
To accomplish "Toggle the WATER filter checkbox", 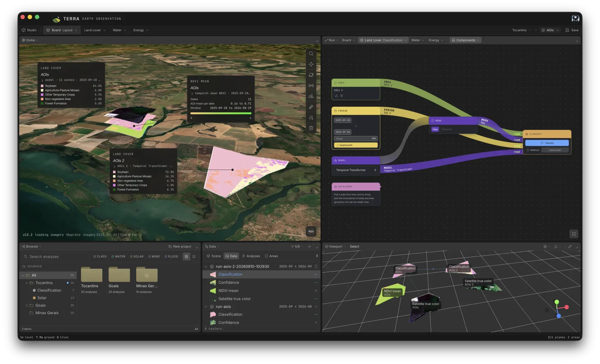I will tap(118, 256).
